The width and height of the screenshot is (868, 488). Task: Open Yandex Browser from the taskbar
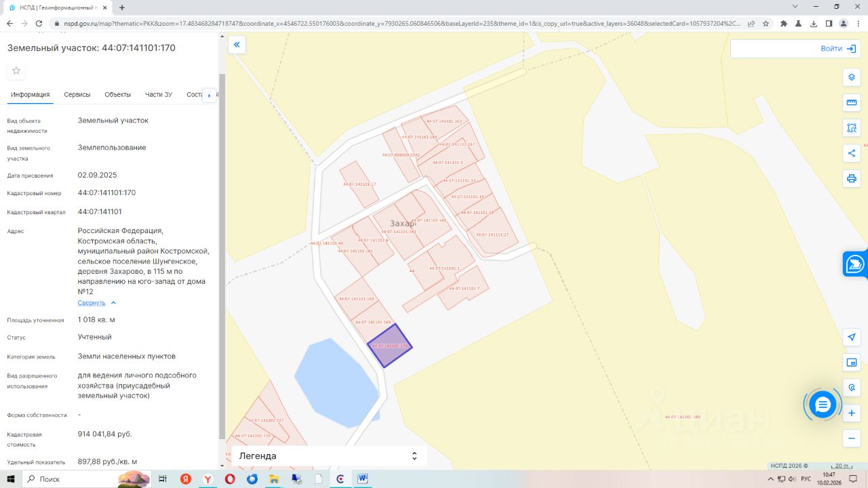[x=208, y=479]
